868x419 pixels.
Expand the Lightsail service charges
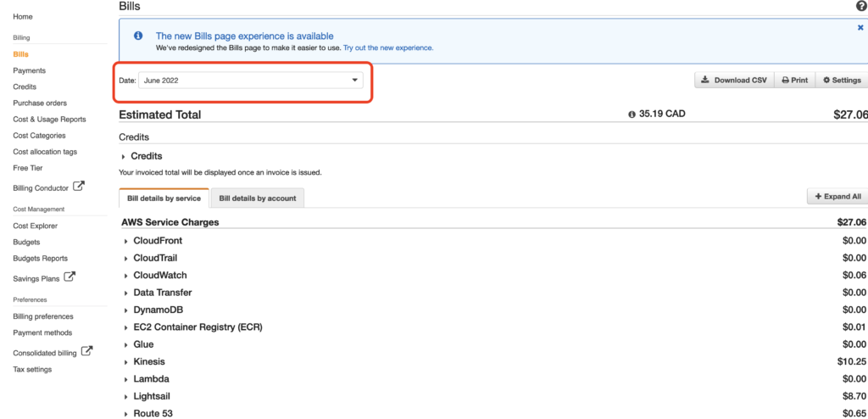coord(126,396)
